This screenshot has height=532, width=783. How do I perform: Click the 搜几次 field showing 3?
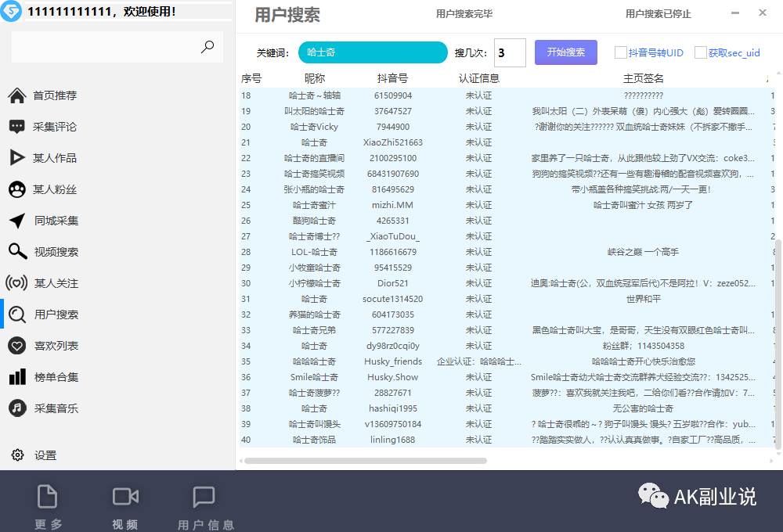[x=510, y=52]
